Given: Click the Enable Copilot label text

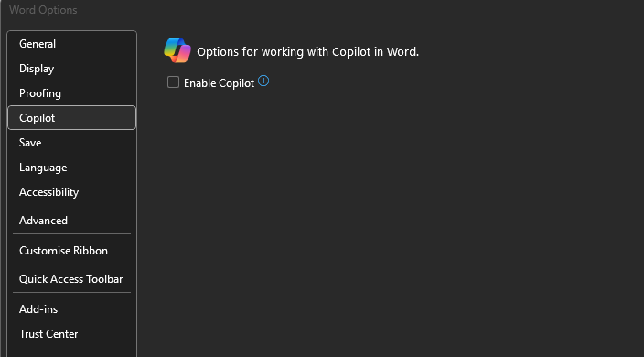Looking at the screenshot, I should (219, 83).
